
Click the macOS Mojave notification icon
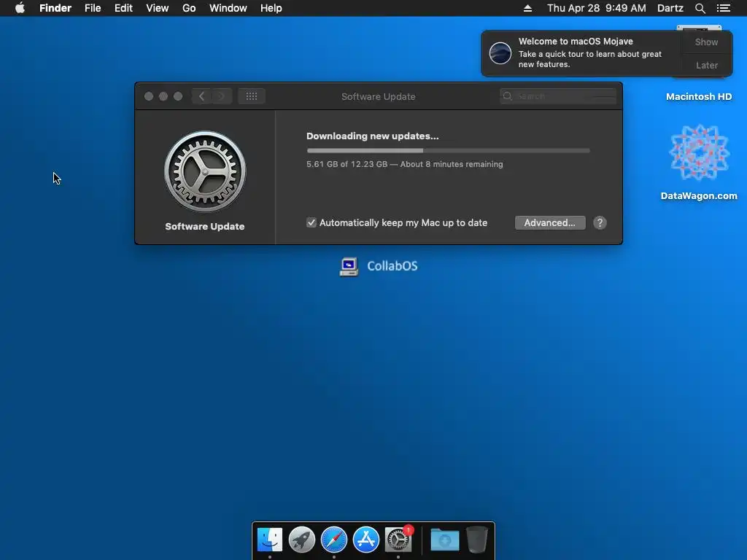[500, 52]
